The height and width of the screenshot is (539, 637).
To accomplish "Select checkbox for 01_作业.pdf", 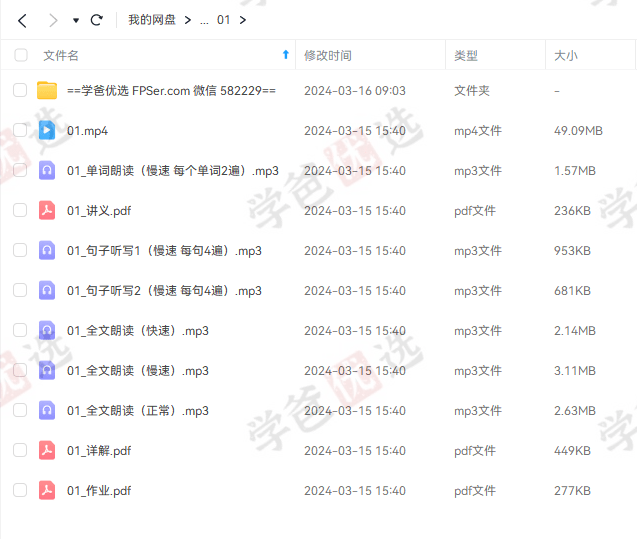I will click(x=20, y=490).
